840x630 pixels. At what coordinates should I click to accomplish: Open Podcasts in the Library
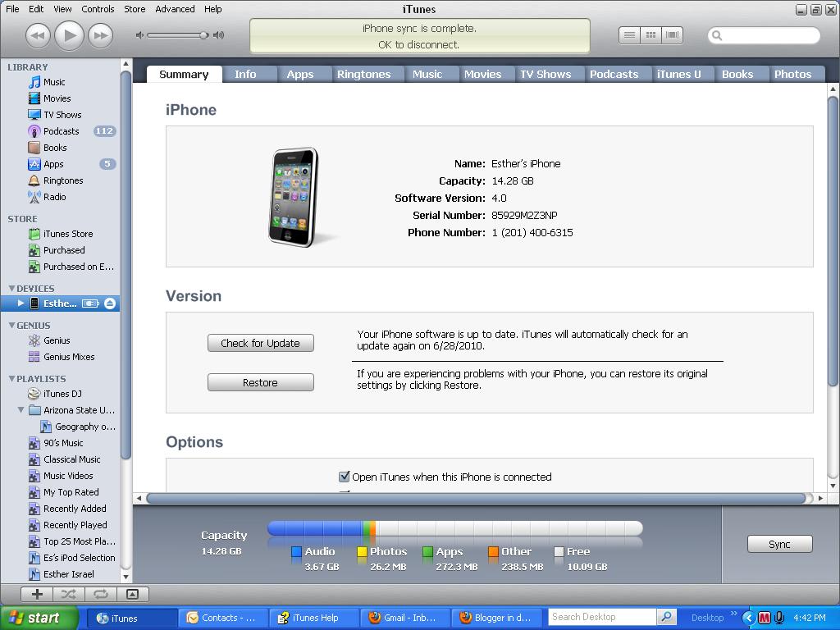[60, 131]
